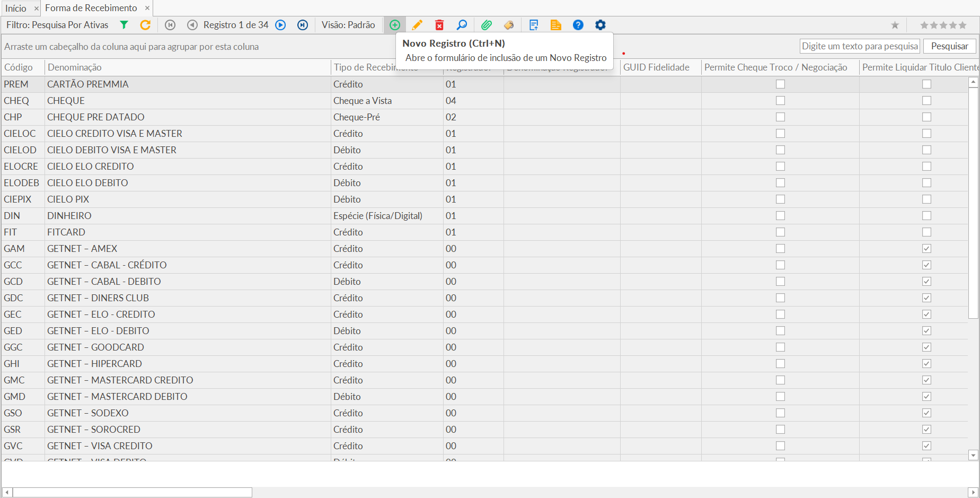The width and height of the screenshot is (980, 498).
Task: Switch to the Início tab
Action: [x=16, y=8]
